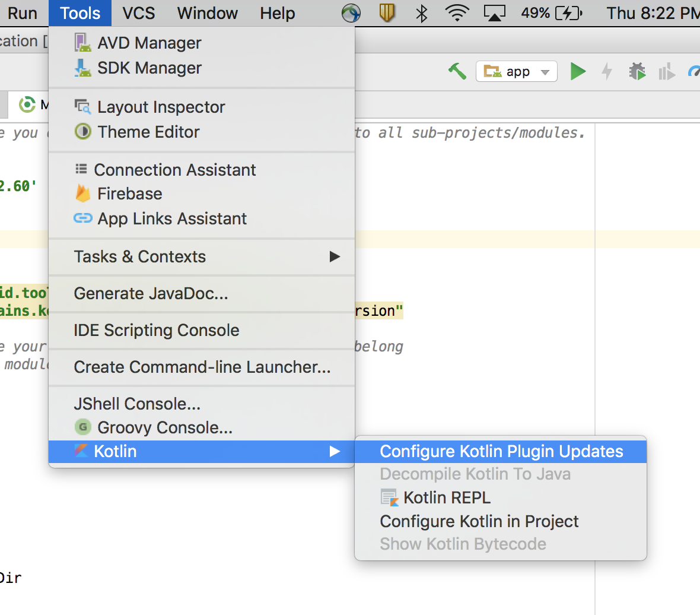This screenshot has width=700, height=615.
Task: Click the globe icon in menu bar
Action: tap(351, 13)
